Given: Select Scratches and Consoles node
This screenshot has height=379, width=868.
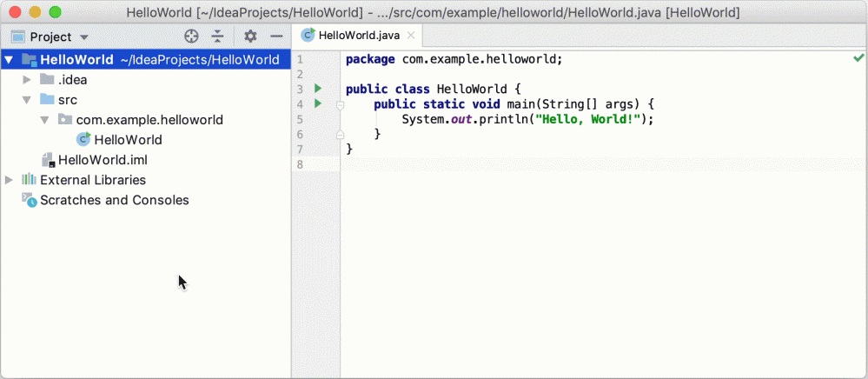Looking at the screenshot, I should 115,200.
